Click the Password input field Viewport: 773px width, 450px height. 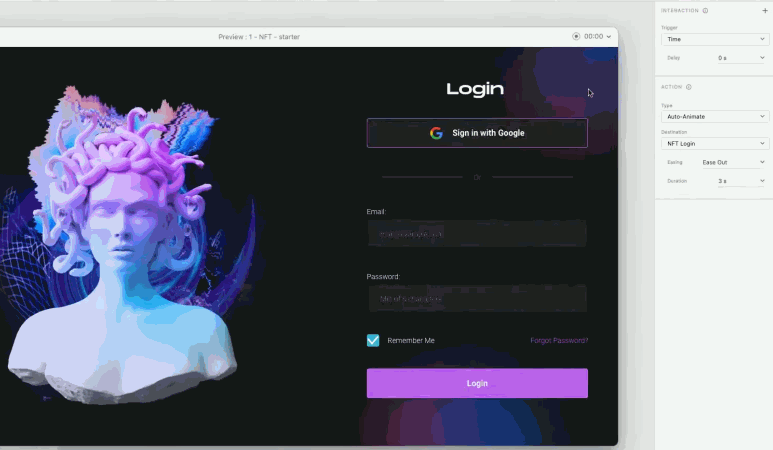477,298
